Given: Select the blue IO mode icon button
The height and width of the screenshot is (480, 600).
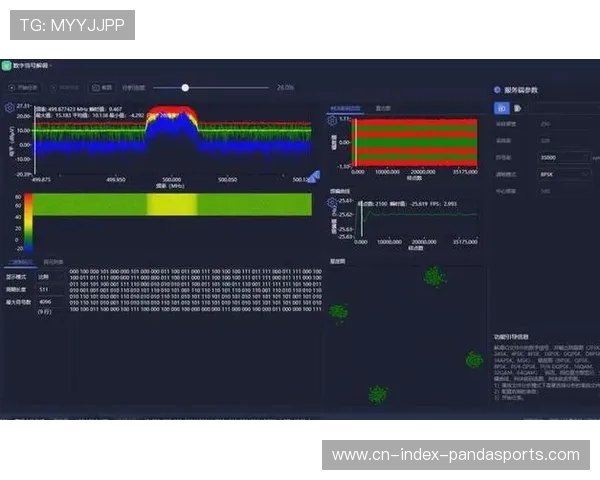Looking at the screenshot, I should click(x=502, y=107).
